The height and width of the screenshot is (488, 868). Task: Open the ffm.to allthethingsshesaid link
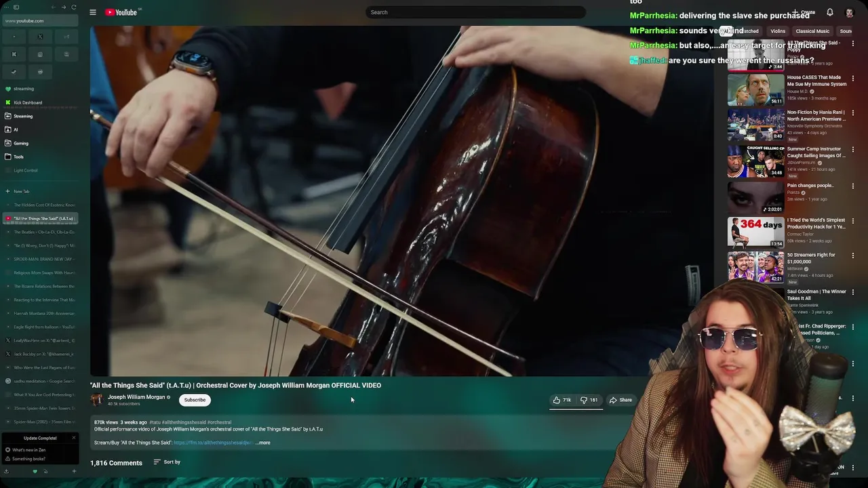tap(213, 443)
